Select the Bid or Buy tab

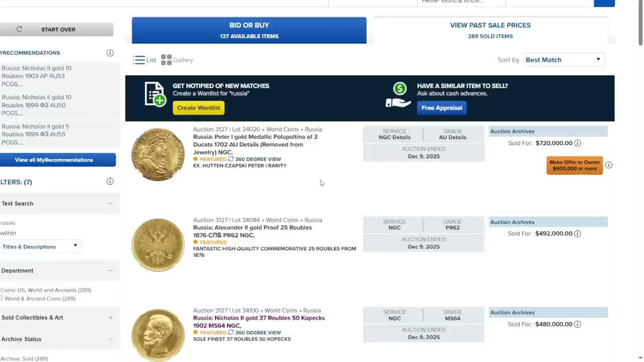point(249,30)
